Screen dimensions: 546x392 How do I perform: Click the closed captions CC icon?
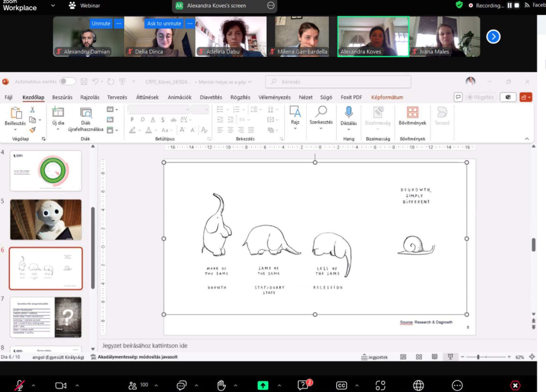[x=342, y=385]
